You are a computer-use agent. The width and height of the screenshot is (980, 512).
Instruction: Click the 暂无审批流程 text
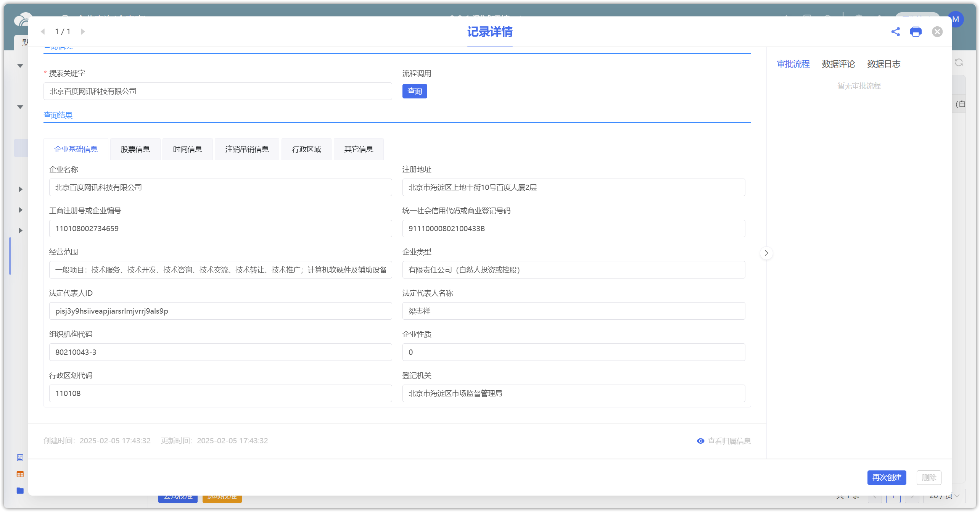(x=859, y=86)
